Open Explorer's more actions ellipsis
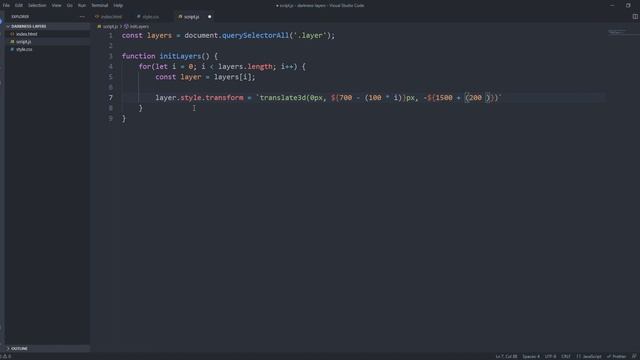Screen dimensions: 640x360 pyautogui.click(x=82, y=17)
